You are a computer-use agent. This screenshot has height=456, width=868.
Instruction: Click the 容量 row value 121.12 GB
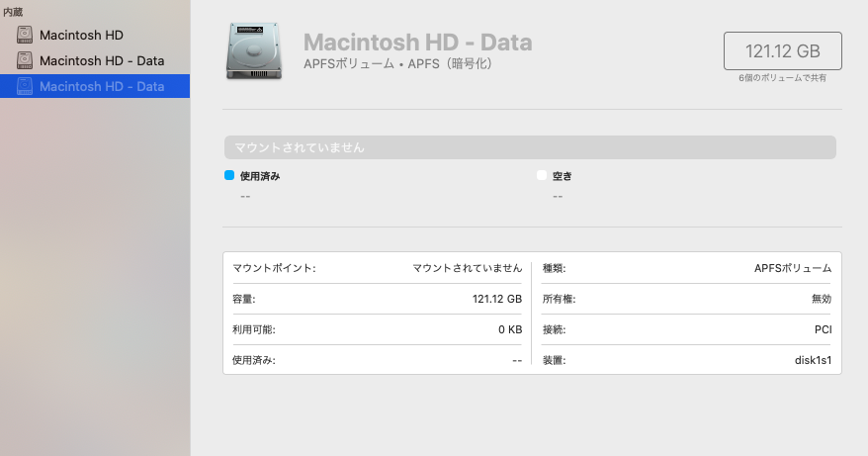click(496, 299)
